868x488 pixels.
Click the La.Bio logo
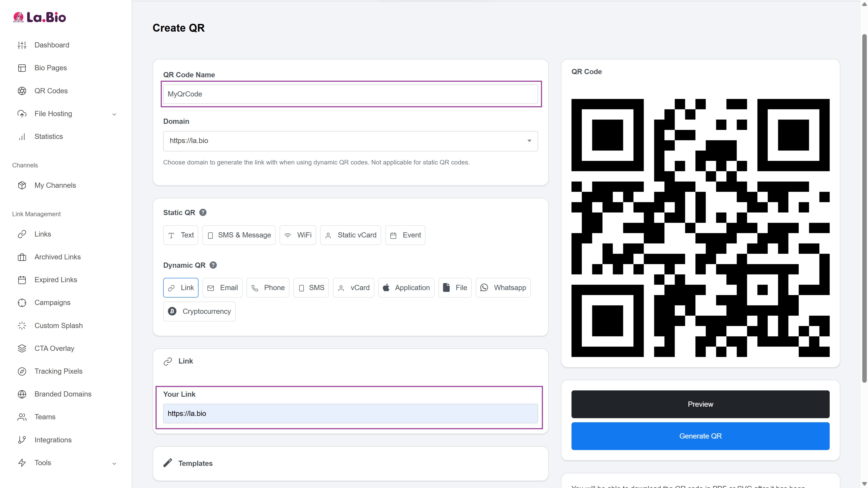pyautogui.click(x=39, y=17)
